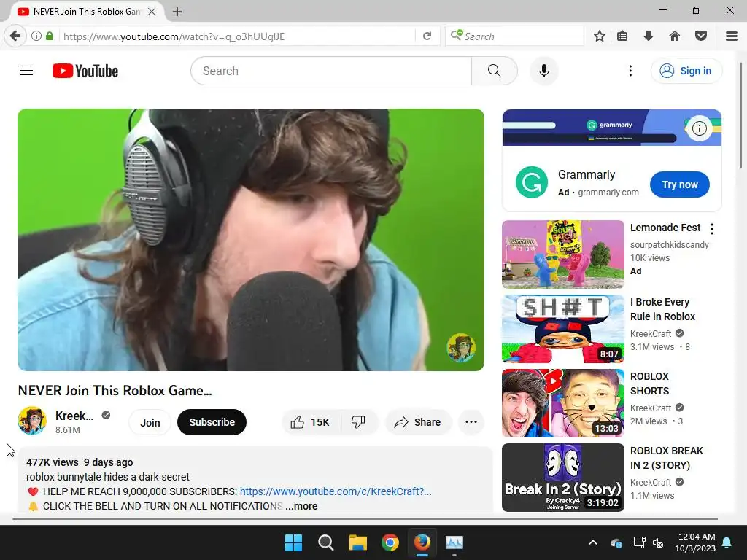Open ROBLOX SHORTS video thumbnail
The height and width of the screenshot is (560, 747).
562,402
